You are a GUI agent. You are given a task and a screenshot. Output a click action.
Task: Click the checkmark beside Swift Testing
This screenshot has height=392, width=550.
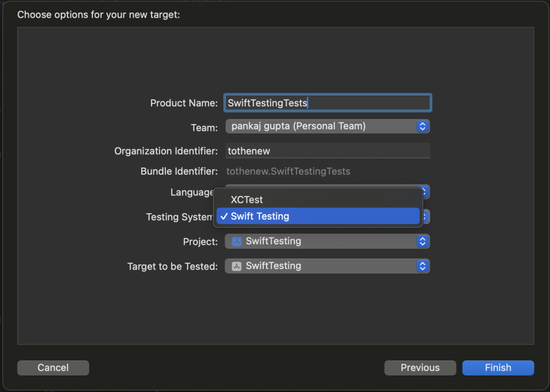(x=224, y=216)
